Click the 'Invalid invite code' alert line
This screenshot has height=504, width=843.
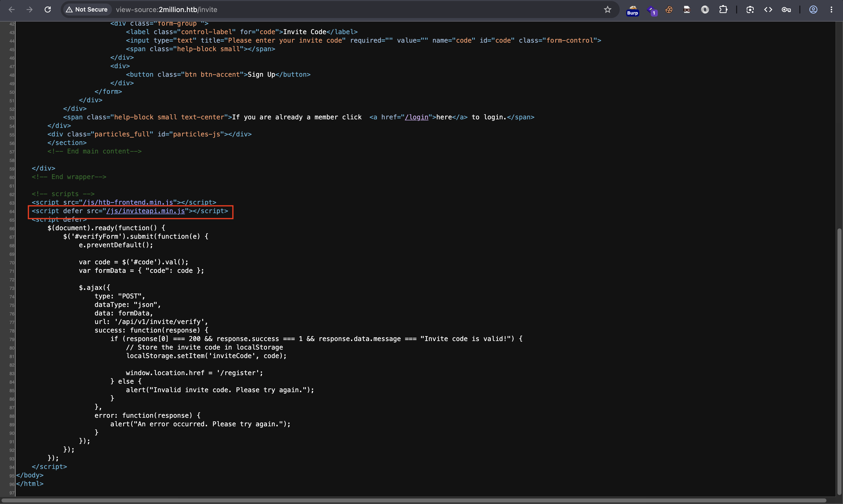pos(220,390)
